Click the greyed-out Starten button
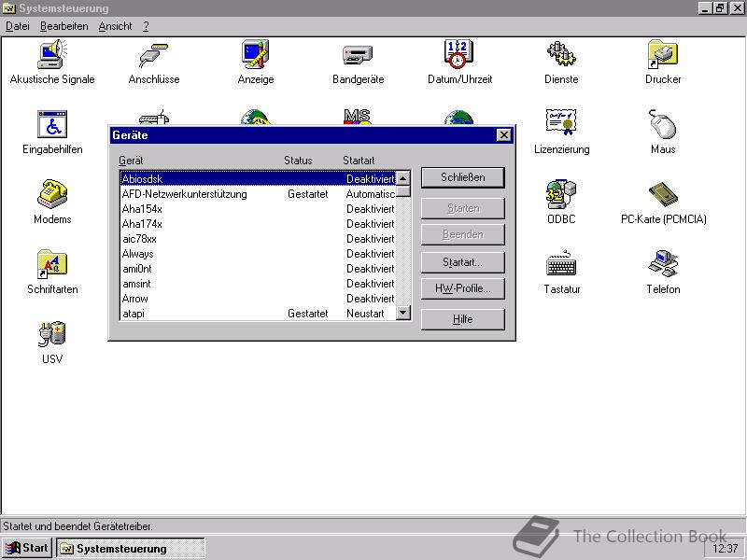The image size is (747, 560). click(462, 208)
